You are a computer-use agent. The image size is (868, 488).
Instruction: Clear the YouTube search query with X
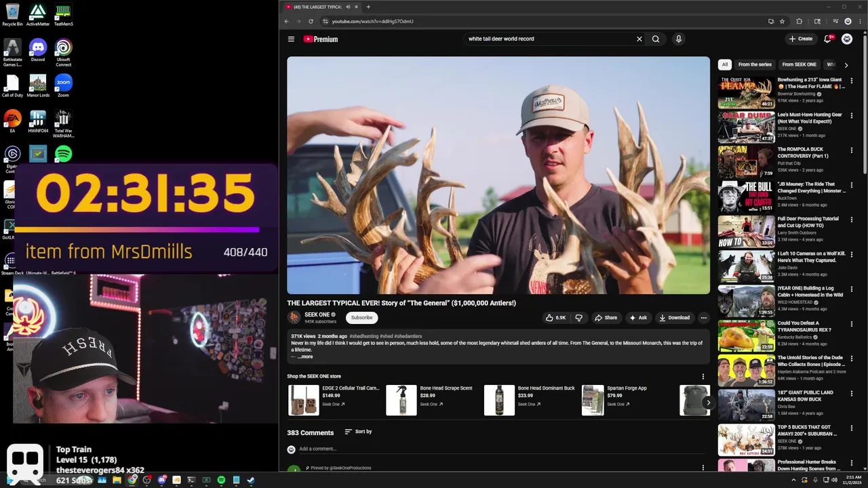(x=639, y=39)
